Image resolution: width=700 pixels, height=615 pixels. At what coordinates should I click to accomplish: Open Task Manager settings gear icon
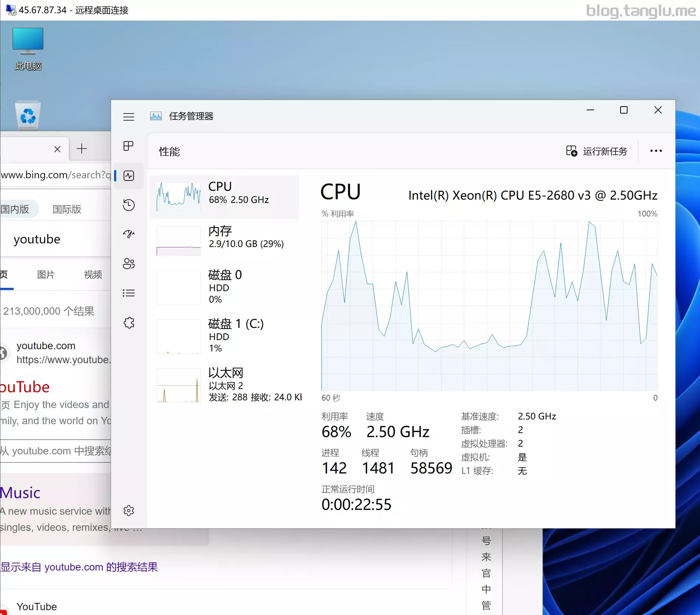coord(128,511)
